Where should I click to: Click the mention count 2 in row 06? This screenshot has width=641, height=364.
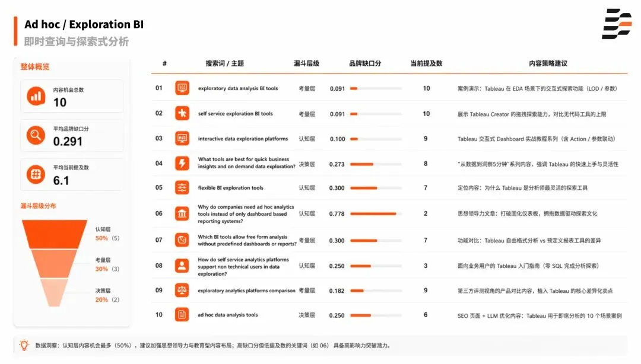(426, 213)
